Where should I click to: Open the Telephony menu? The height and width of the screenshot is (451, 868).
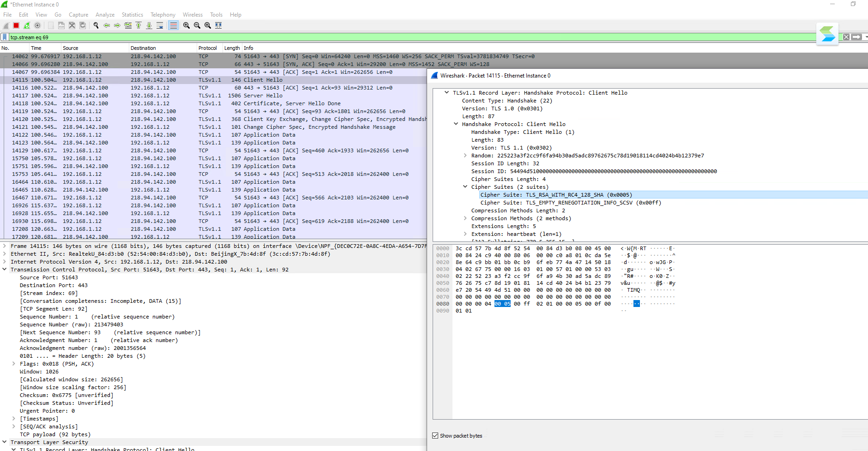(x=163, y=14)
